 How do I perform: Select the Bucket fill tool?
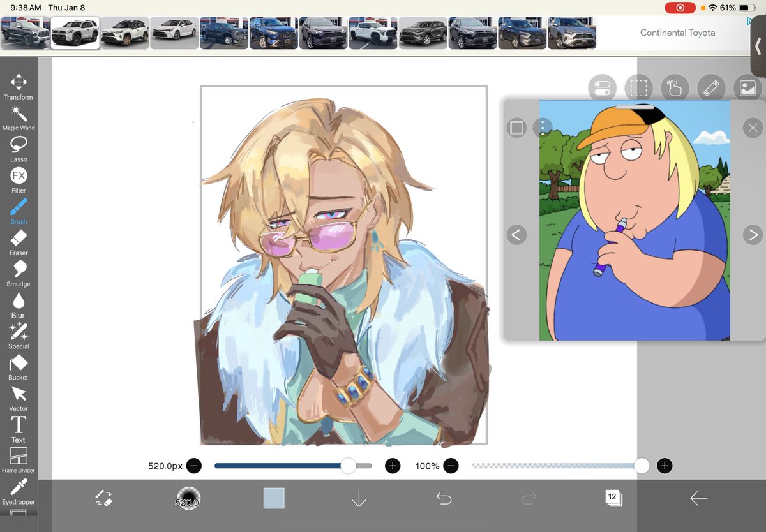(x=19, y=362)
